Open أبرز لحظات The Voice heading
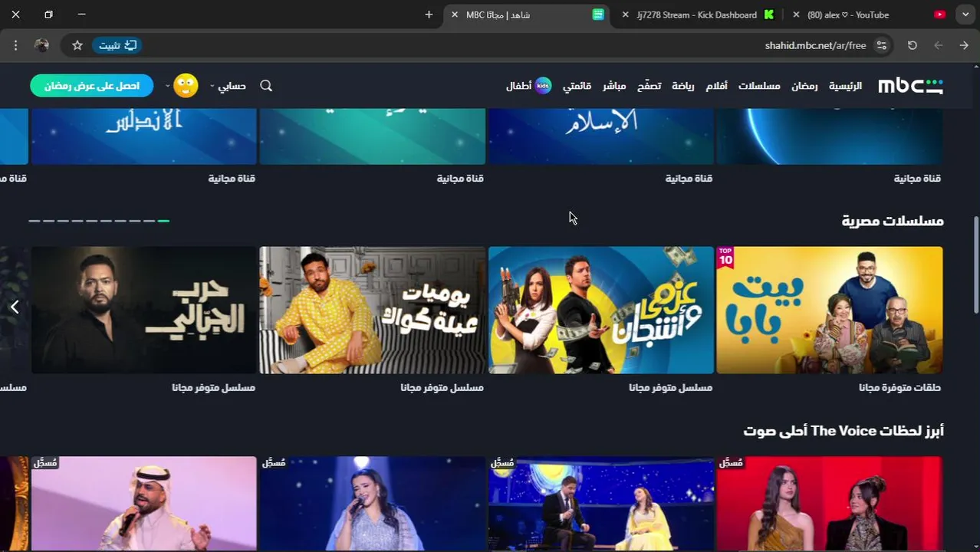The height and width of the screenshot is (552, 980). [844, 431]
